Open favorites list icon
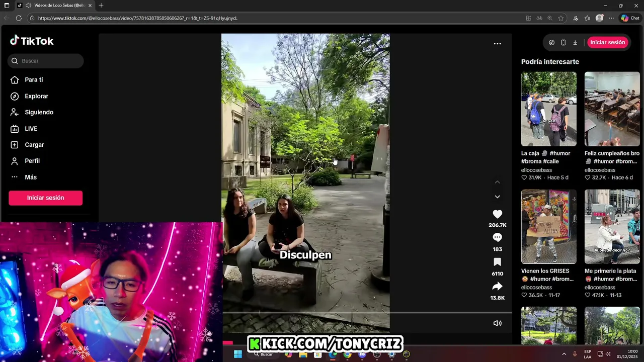 tap(587, 18)
